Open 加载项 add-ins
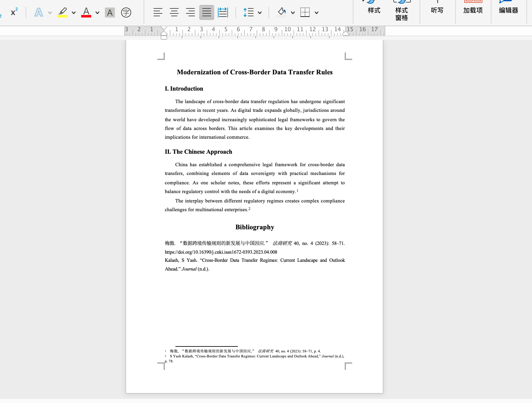This screenshot has height=403, width=532. click(473, 7)
